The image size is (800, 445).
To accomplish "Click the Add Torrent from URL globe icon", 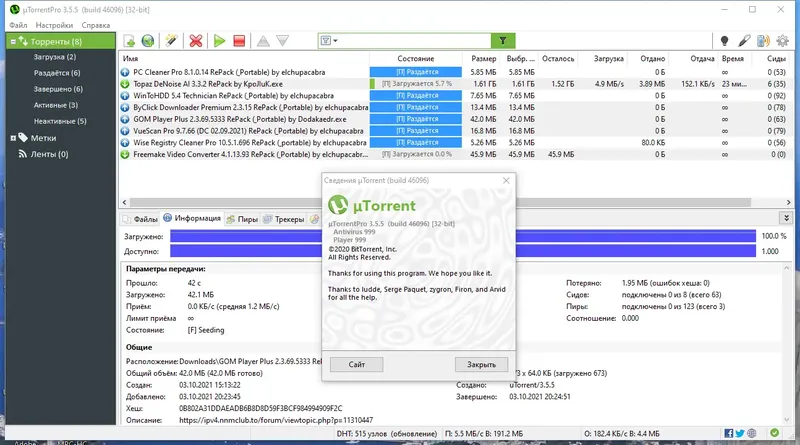I will point(148,41).
